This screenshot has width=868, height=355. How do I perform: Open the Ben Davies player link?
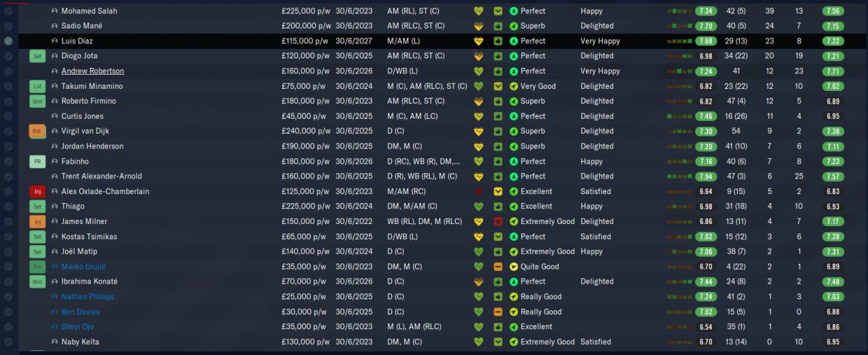[x=81, y=312]
